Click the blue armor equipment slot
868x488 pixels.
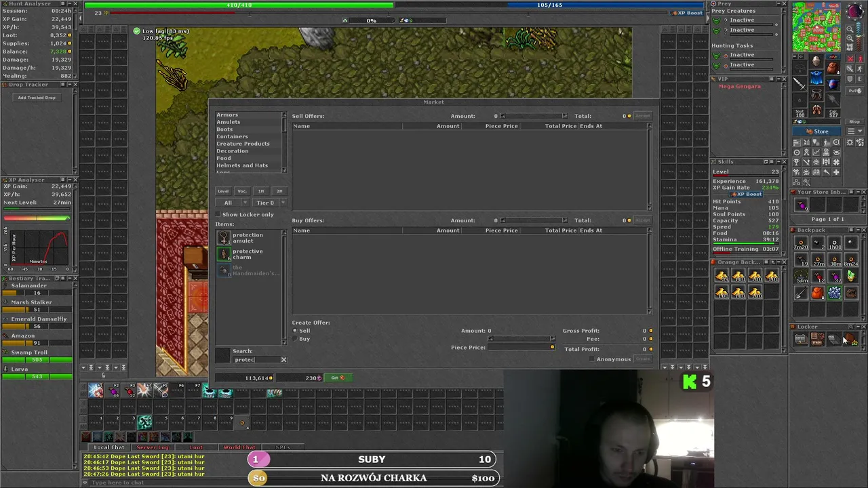[x=816, y=78]
